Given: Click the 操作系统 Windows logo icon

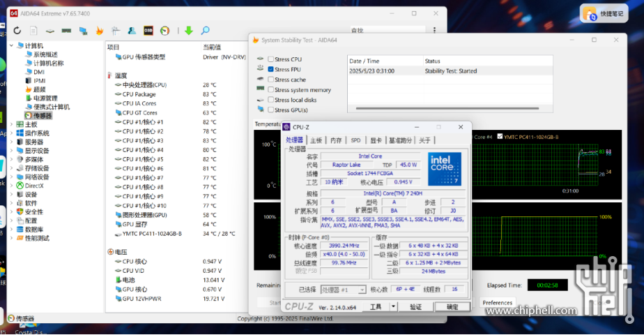Looking at the screenshot, I should 20,133.
